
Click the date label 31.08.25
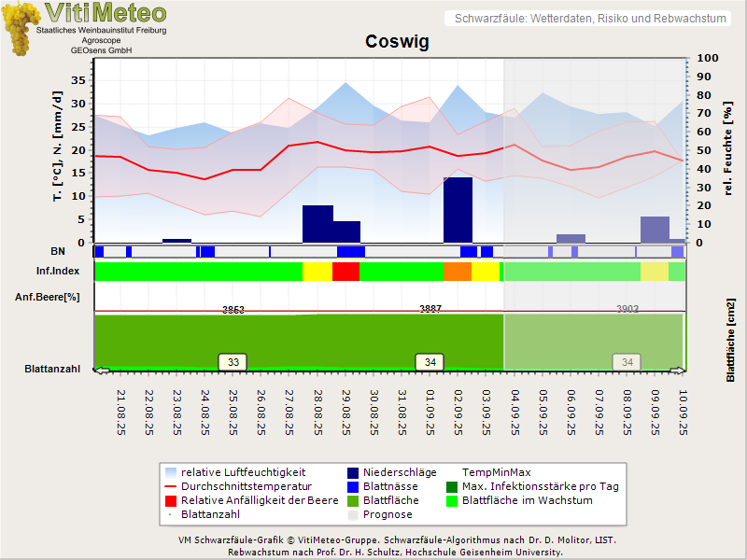pyautogui.click(x=402, y=413)
